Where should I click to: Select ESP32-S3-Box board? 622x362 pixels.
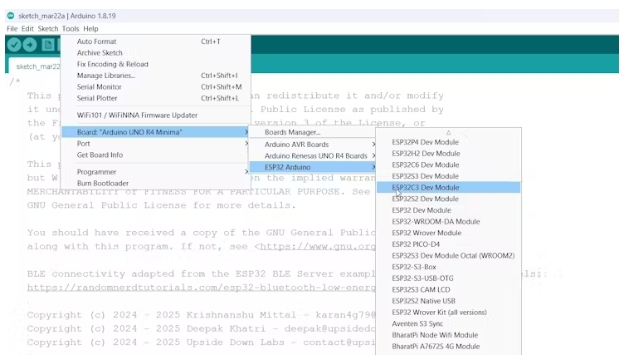tap(448, 267)
